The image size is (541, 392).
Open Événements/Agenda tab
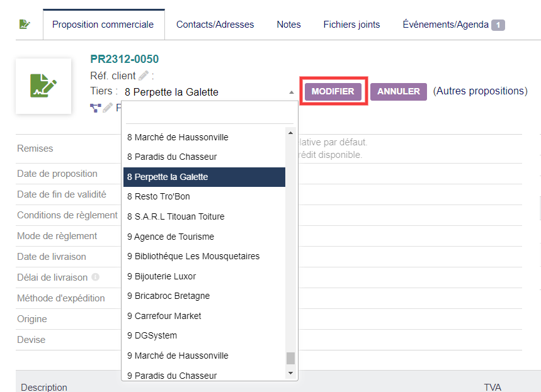pos(453,25)
